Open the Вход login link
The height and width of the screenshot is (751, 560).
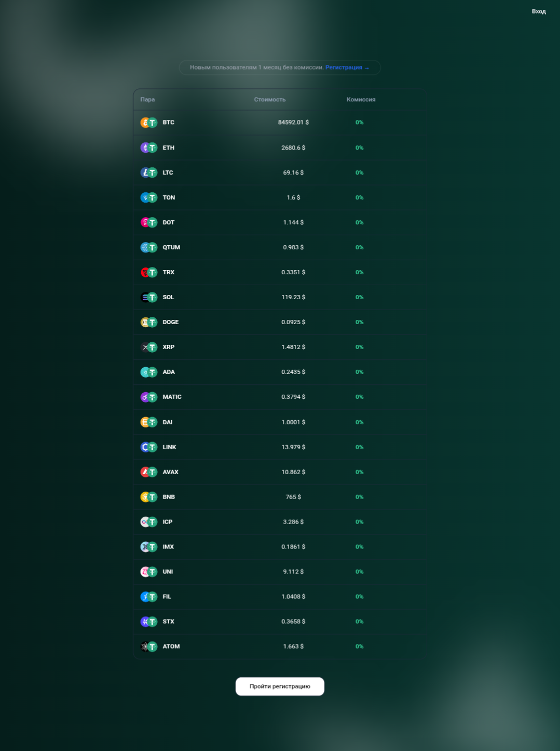539,11
